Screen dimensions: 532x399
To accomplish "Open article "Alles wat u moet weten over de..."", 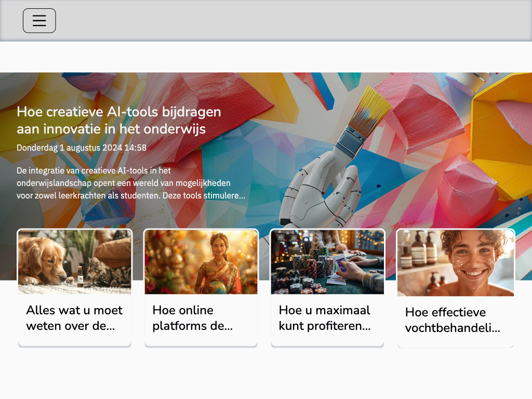I will coord(74,318).
